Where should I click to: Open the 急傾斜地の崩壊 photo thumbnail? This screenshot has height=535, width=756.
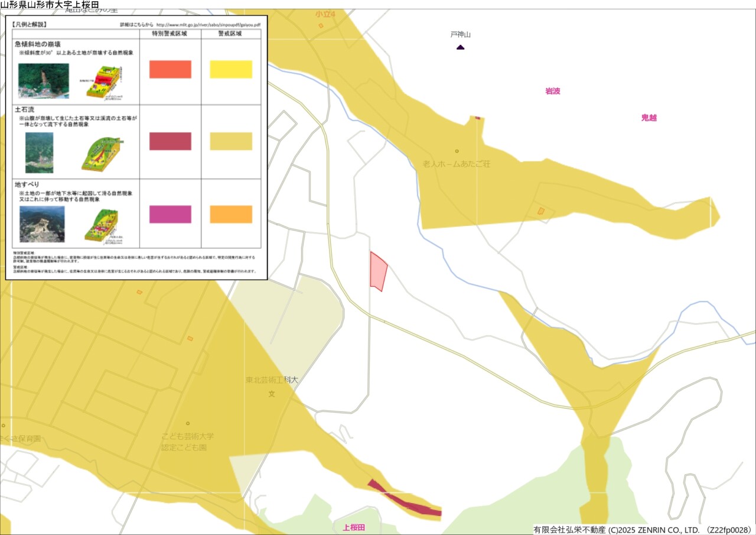43,81
